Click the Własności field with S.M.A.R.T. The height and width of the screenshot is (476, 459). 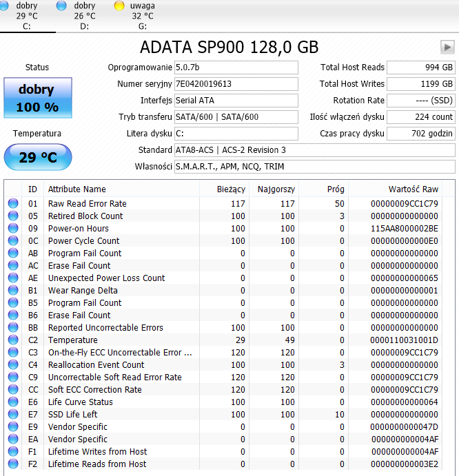click(x=315, y=167)
